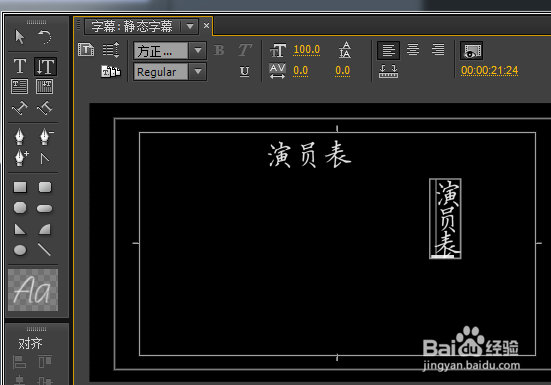Screen dimensions: 551x385
Task: Select the Rounded Corner Rectangle tool
Action: [45, 187]
